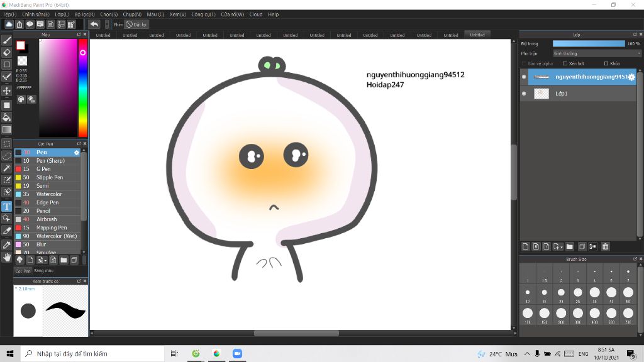644x362 pixels.
Task: Select the Move tool
Action: coord(6,90)
